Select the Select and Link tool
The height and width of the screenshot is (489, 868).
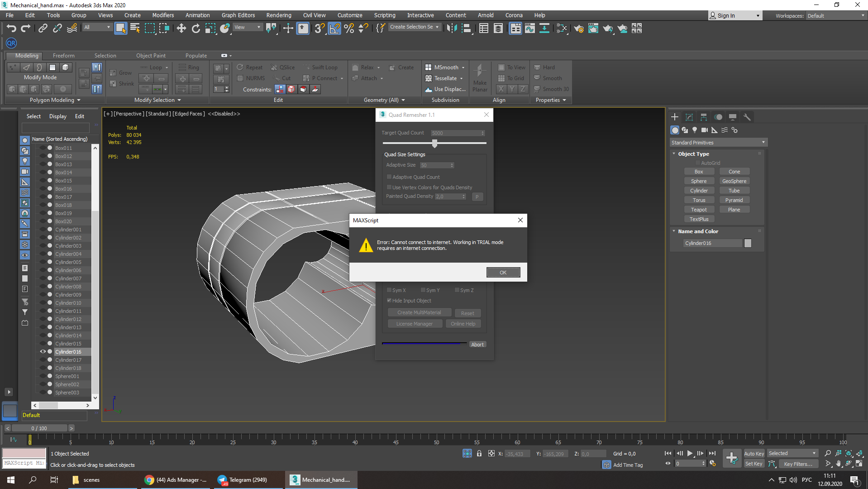coord(43,29)
